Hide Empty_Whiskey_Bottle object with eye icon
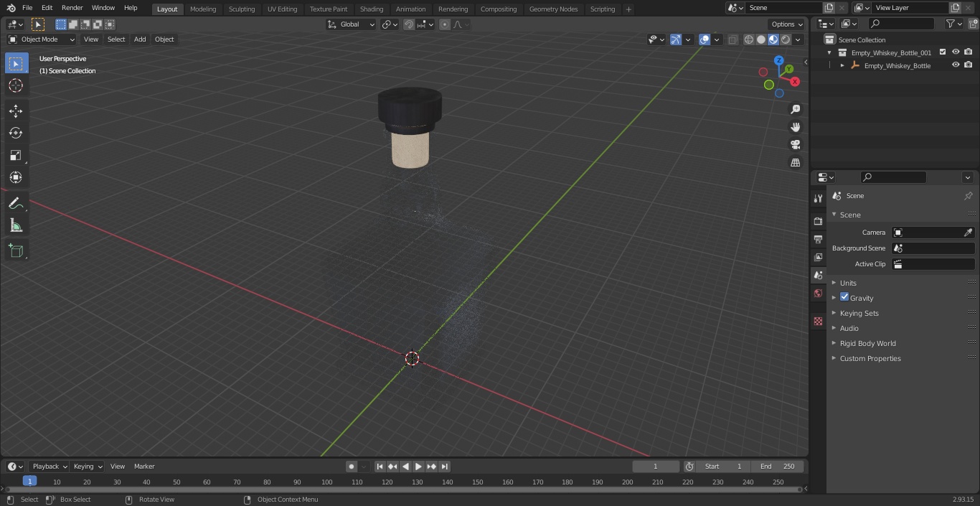This screenshot has width=980, height=506. pyautogui.click(x=956, y=65)
